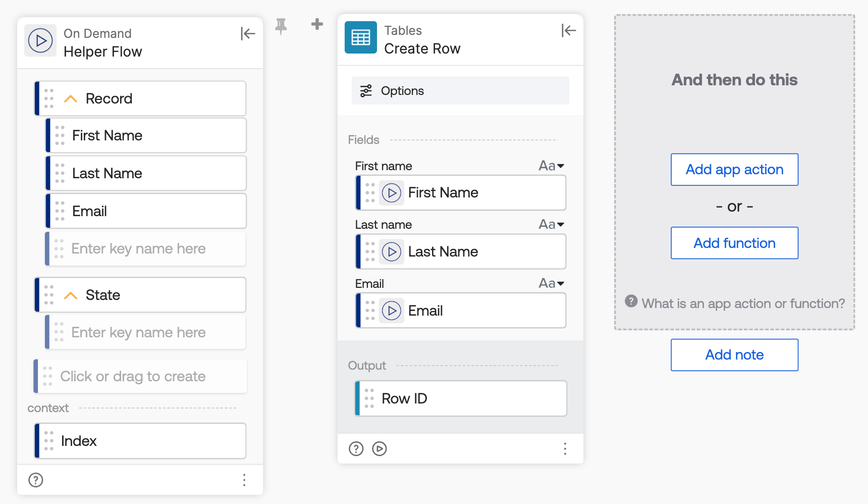
Task: Click State's Enter key name here field
Action: point(145,332)
